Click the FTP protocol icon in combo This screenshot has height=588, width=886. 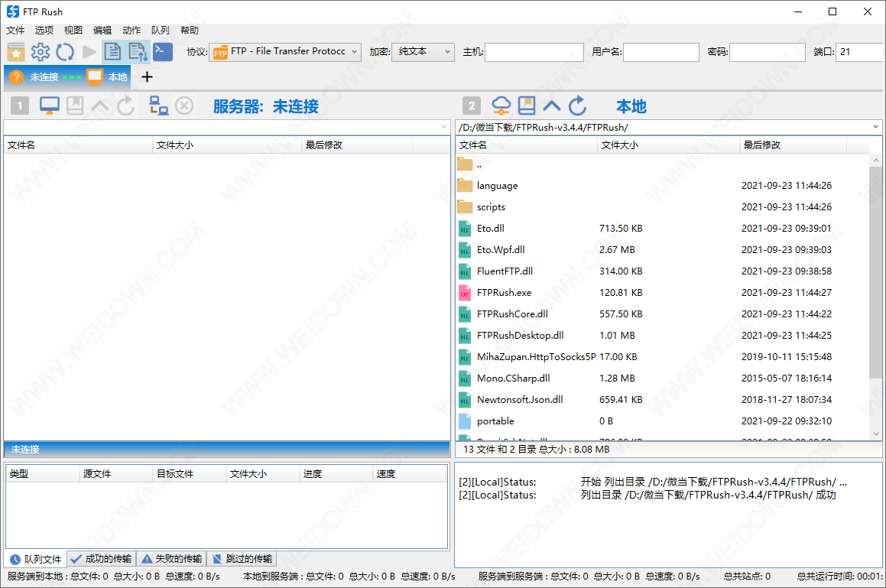(x=220, y=53)
